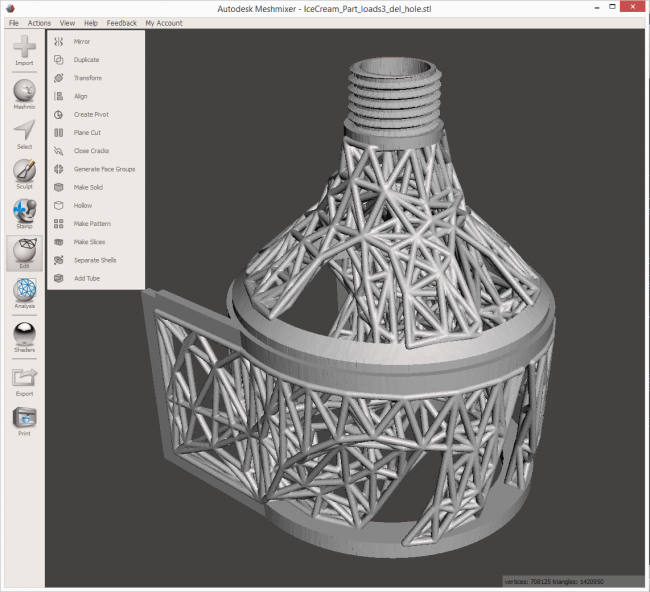Image resolution: width=650 pixels, height=592 pixels.
Task: Click the Generate Face Groups icon
Action: click(58, 169)
